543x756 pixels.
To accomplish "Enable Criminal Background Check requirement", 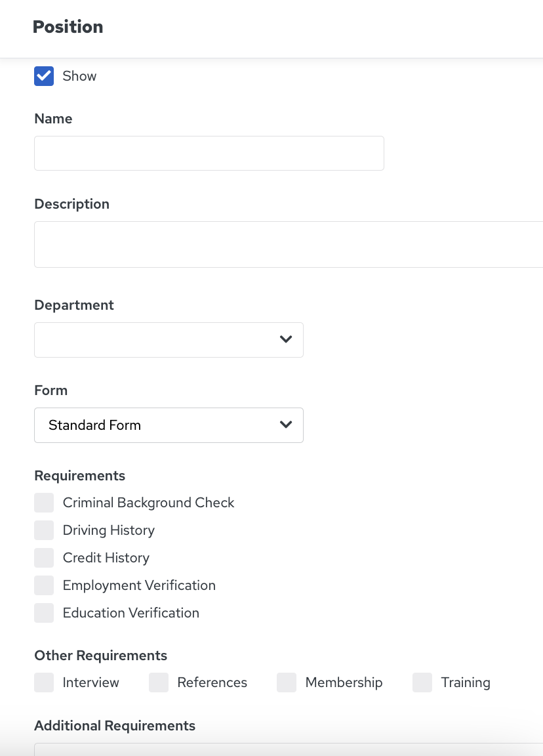I will [44, 503].
